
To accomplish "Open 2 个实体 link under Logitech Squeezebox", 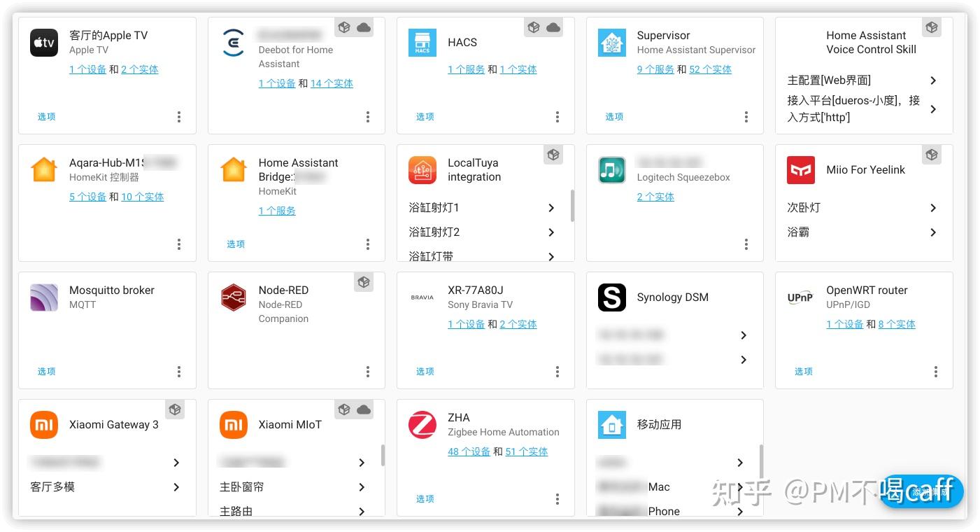I will pos(655,197).
